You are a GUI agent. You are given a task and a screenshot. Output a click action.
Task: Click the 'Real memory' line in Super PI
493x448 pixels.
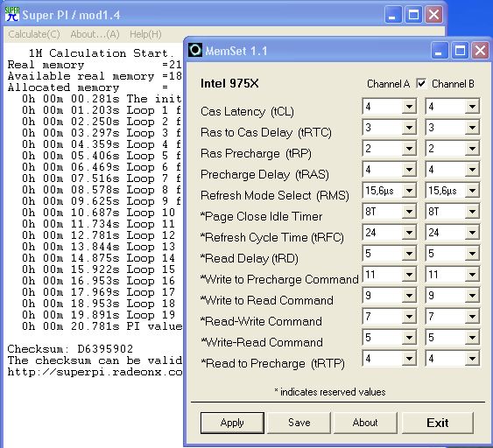(x=95, y=65)
